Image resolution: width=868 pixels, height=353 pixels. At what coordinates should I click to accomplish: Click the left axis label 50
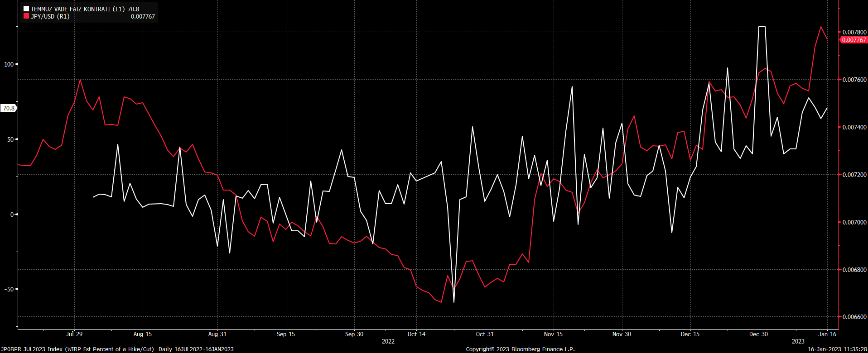[x=10, y=139]
